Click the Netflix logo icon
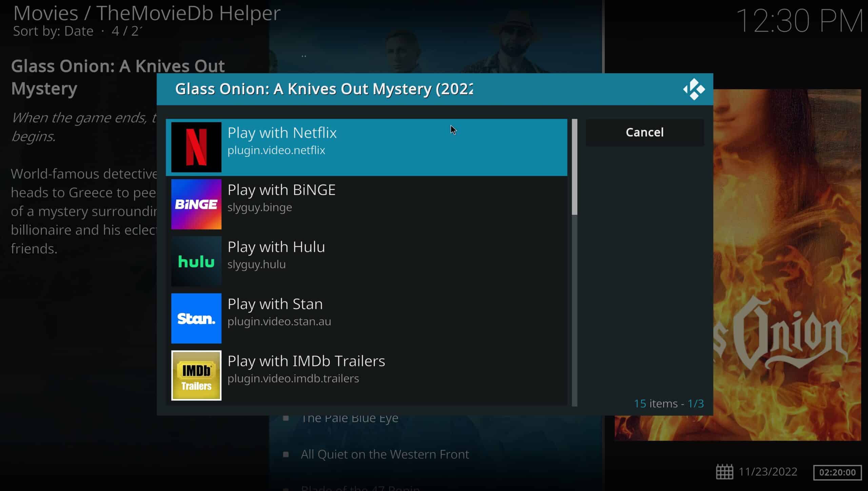This screenshot has width=868, height=491. [196, 147]
